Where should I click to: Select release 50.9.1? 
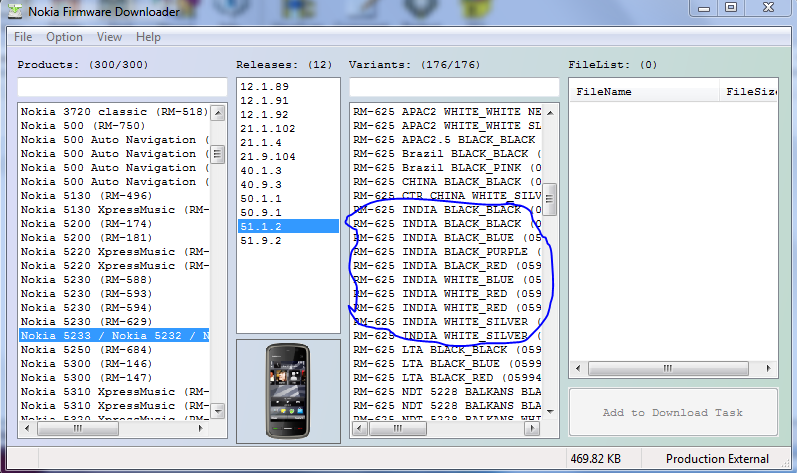point(288,212)
